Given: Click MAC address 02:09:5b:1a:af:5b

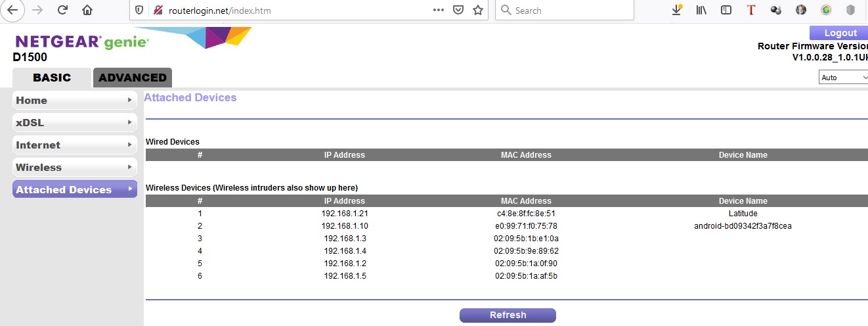Looking at the screenshot, I should pyautogui.click(x=526, y=276).
